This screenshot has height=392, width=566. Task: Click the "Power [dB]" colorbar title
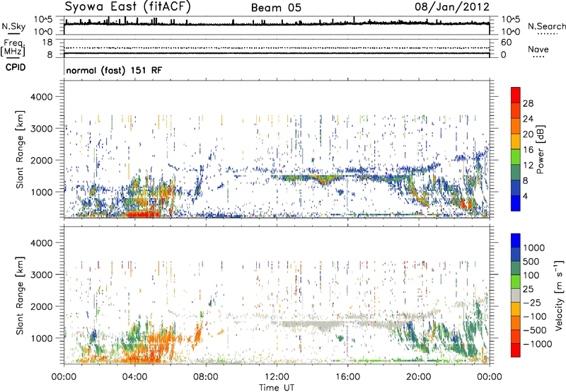tap(541, 149)
